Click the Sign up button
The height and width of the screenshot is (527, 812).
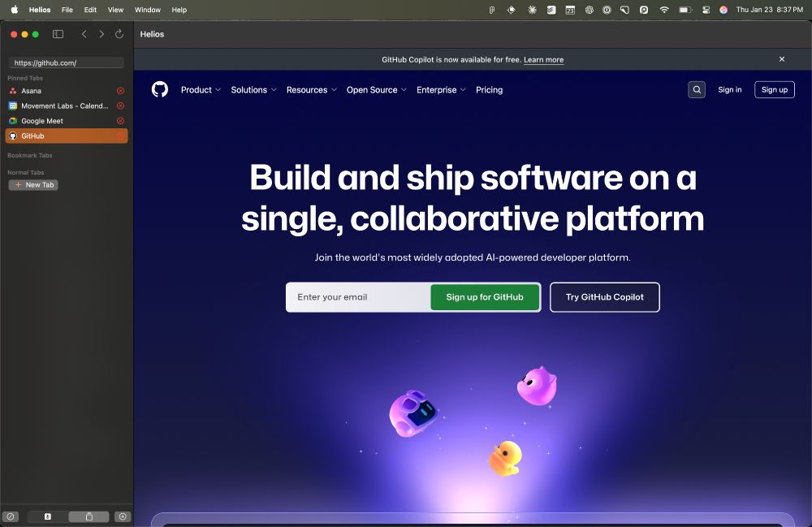click(x=774, y=89)
